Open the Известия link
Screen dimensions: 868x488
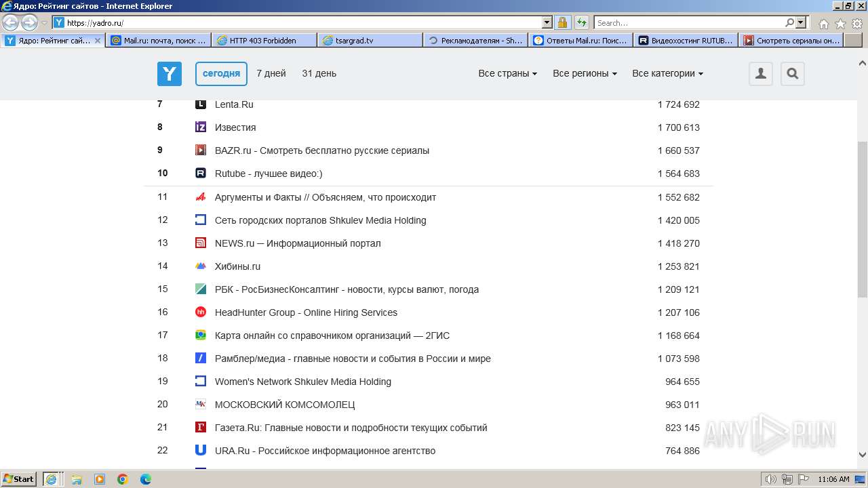click(x=235, y=127)
